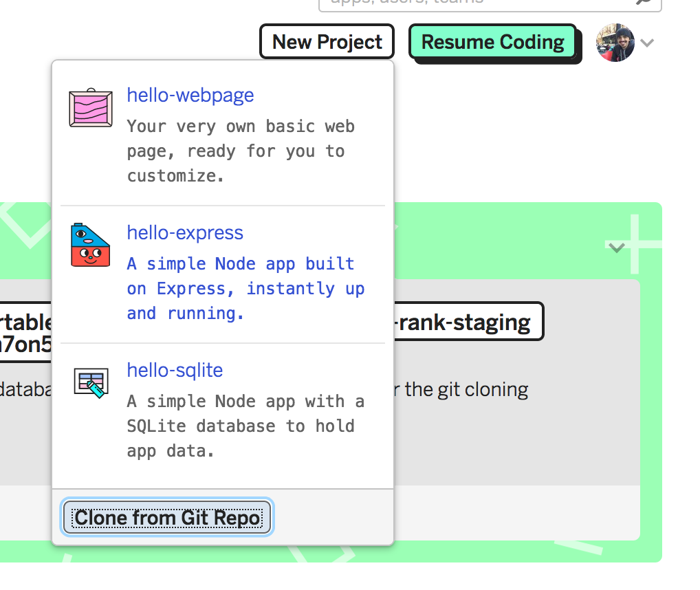Open the rank-staging project button
The image size is (700, 590).
468,322
